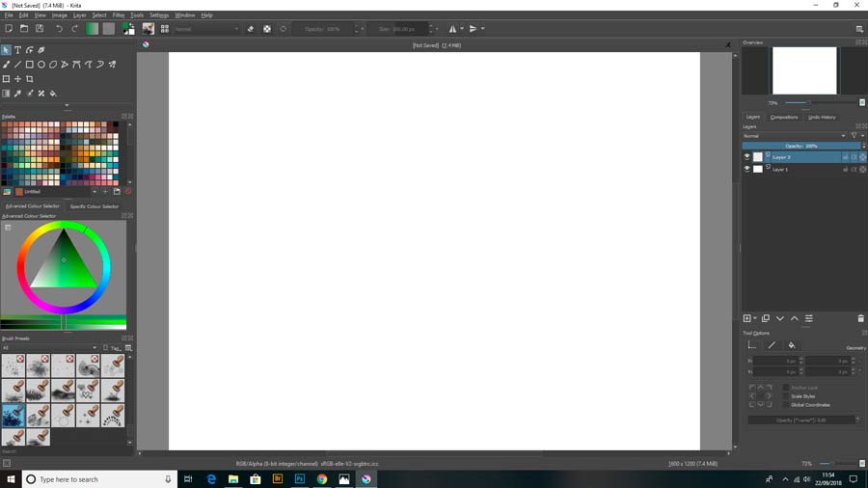This screenshot has width=868, height=488.
Task: Select the Transform tool
Action: point(6,79)
